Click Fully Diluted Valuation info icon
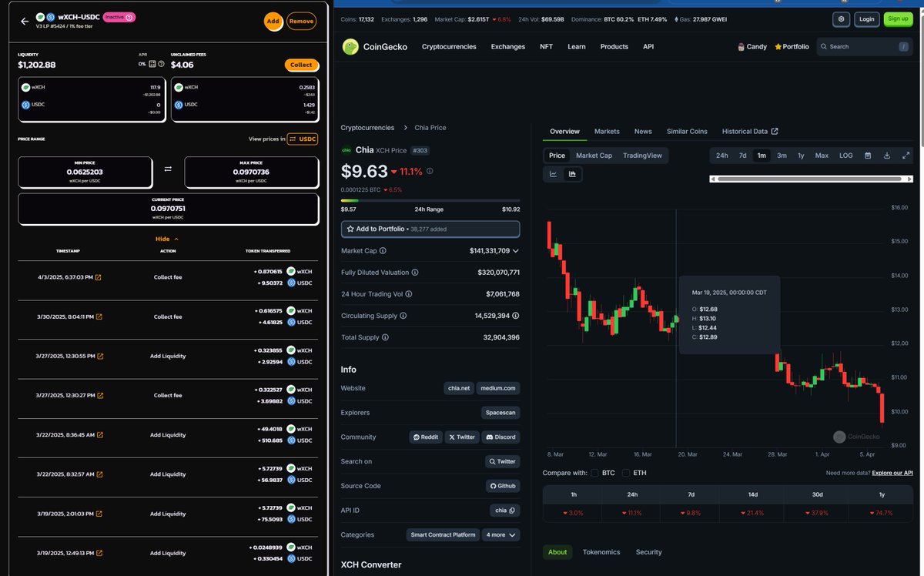This screenshot has width=924, height=576. click(x=415, y=272)
